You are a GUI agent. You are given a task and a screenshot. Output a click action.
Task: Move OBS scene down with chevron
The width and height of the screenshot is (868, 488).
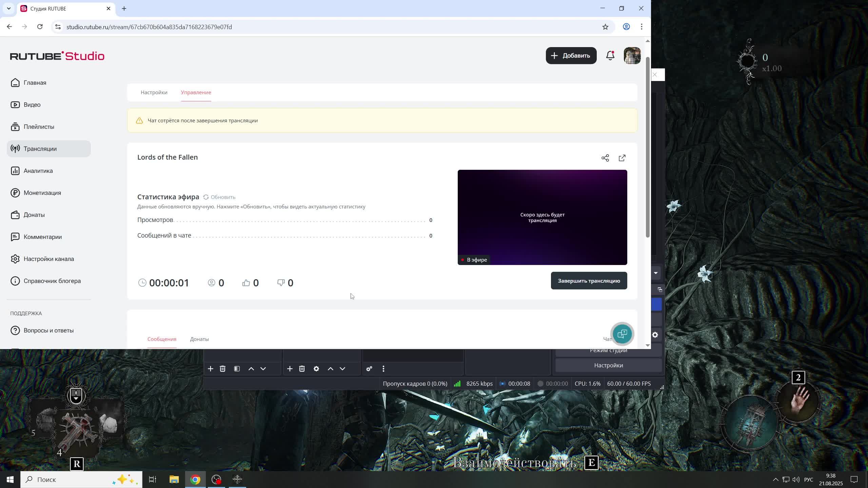pyautogui.click(x=263, y=369)
